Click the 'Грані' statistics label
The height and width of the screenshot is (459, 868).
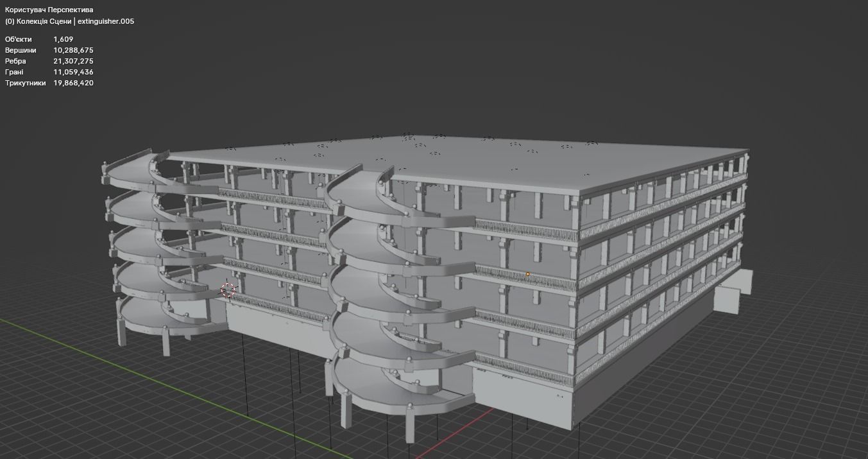(x=14, y=72)
